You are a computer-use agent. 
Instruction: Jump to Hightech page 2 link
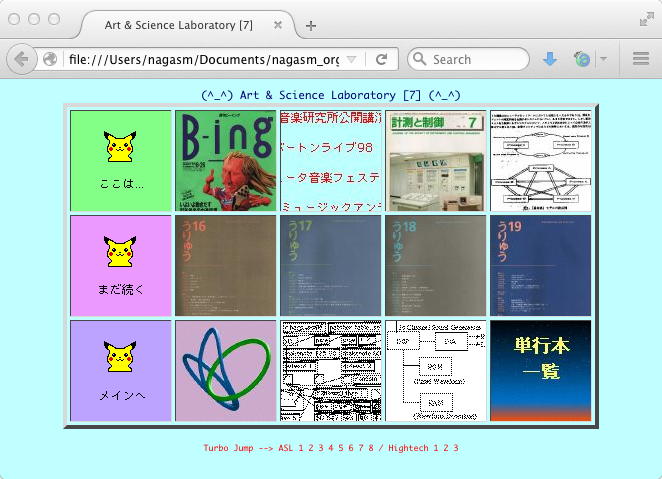pos(446,448)
